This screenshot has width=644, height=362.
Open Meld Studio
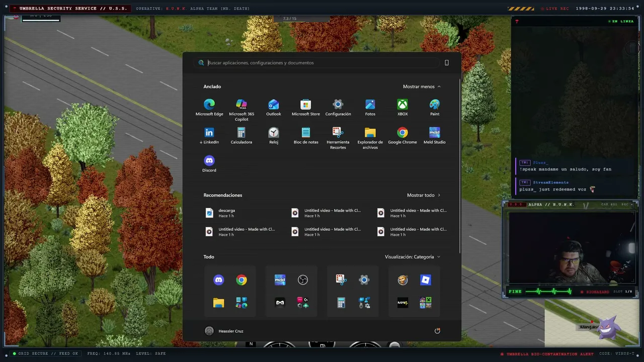[435, 136]
